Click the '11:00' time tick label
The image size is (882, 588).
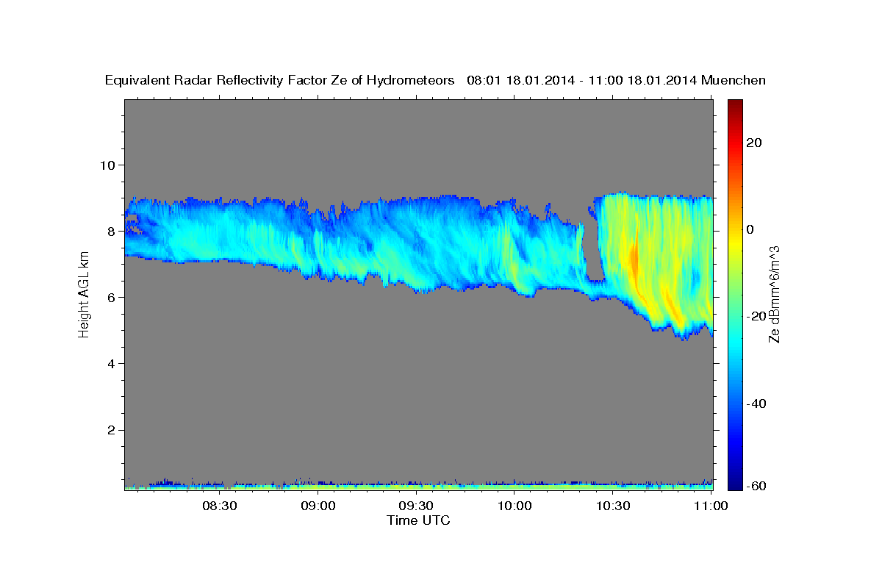point(711,506)
